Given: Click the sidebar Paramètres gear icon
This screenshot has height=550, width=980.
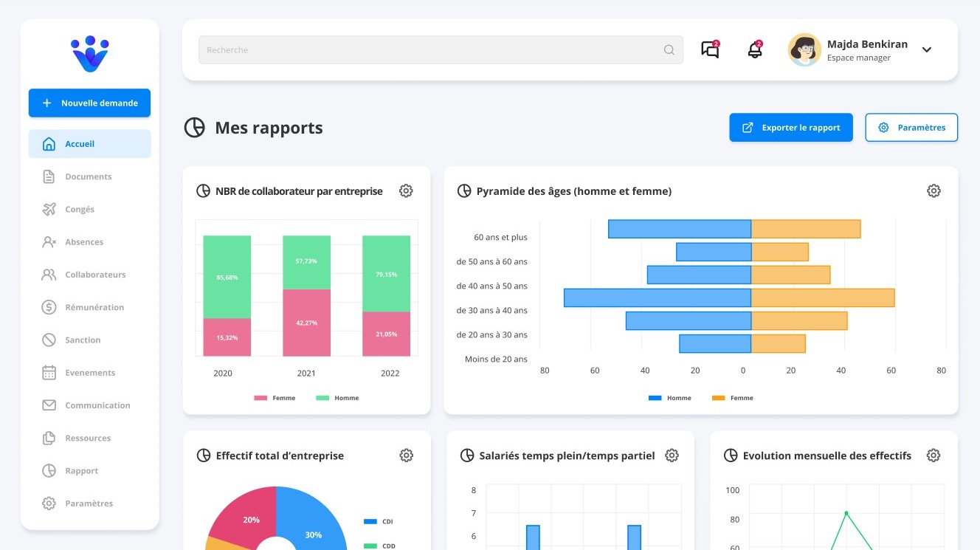Looking at the screenshot, I should pyautogui.click(x=49, y=503).
